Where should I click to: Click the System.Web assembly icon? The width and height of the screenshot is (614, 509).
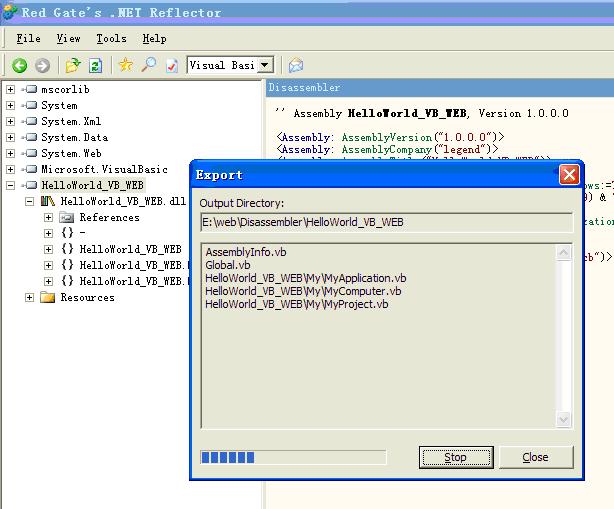(x=29, y=153)
